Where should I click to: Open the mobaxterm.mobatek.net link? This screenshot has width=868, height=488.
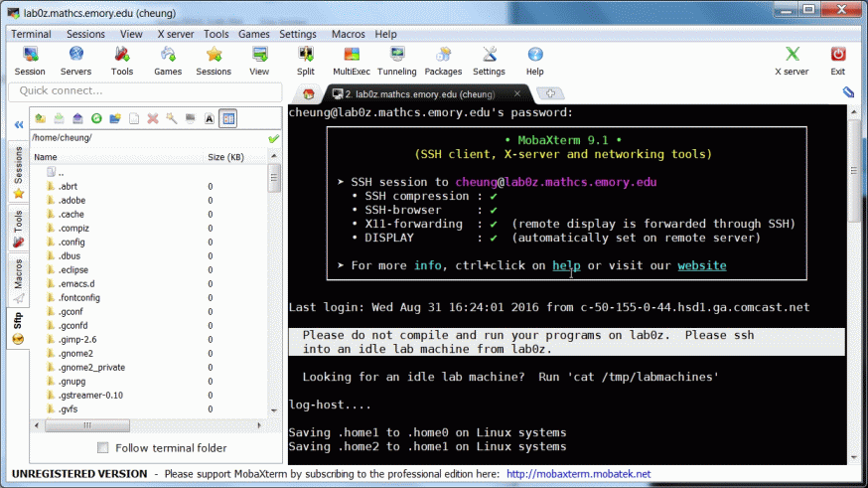[x=578, y=474]
